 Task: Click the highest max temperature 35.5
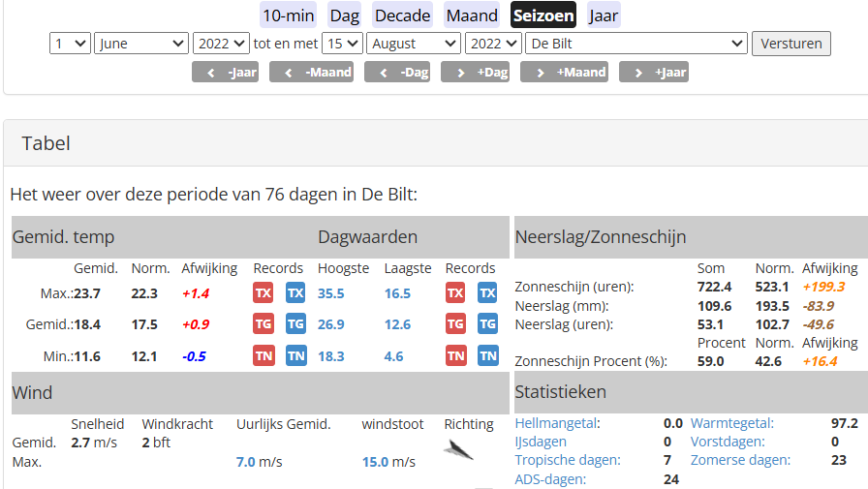(x=331, y=293)
